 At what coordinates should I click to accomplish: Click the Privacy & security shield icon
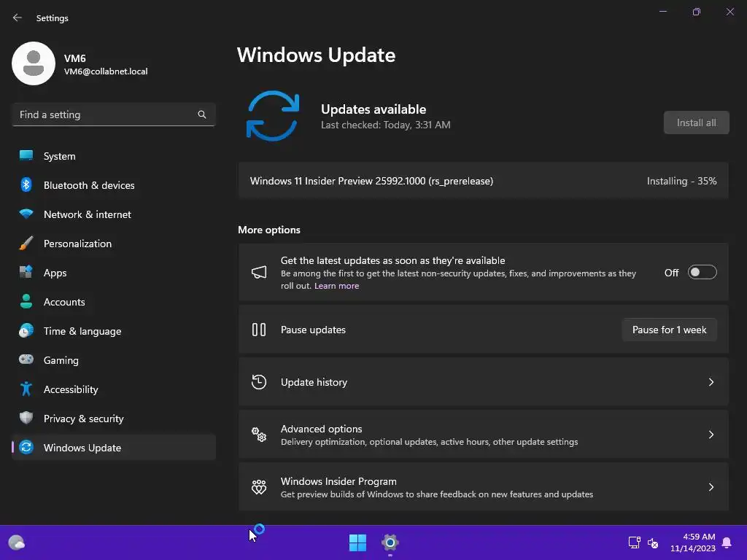click(26, 418)
